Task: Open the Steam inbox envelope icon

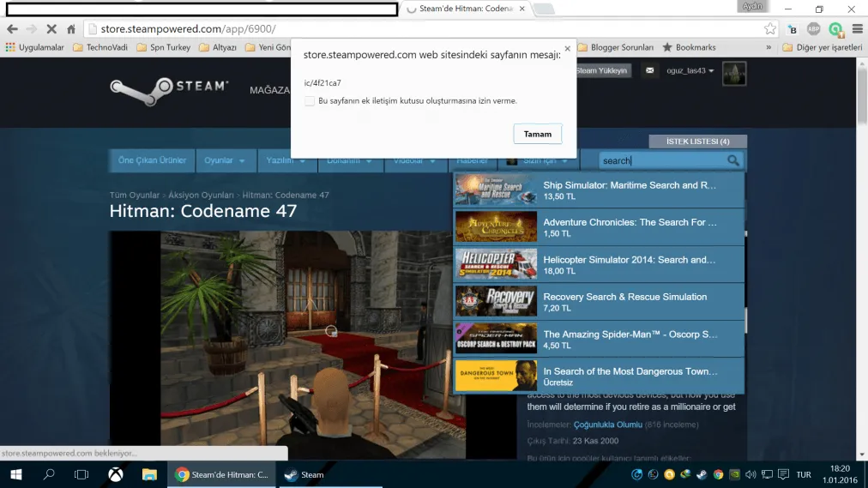Action: click(649, 70)
